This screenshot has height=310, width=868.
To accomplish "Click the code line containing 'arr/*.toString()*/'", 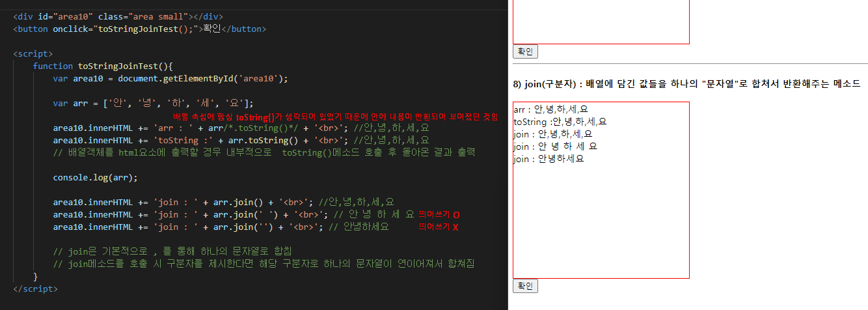I will (x=241, y=128).
